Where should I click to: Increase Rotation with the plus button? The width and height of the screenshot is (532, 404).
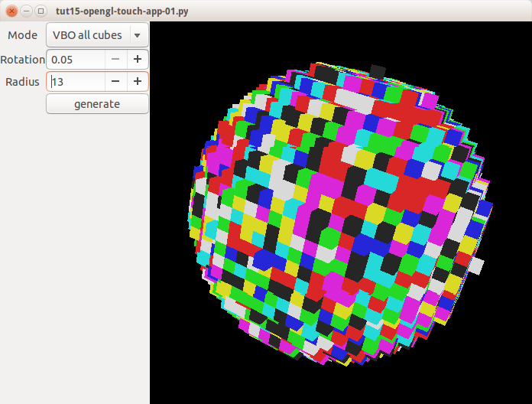138,59
